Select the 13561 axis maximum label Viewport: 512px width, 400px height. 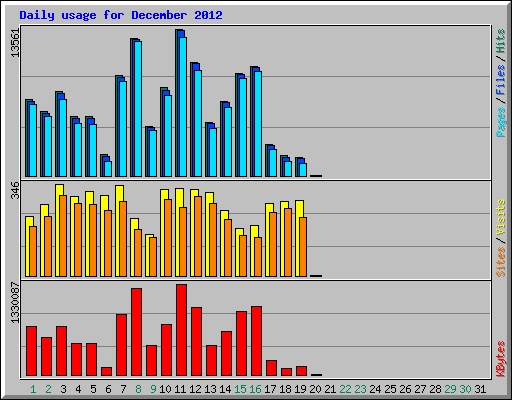(15, 43)
